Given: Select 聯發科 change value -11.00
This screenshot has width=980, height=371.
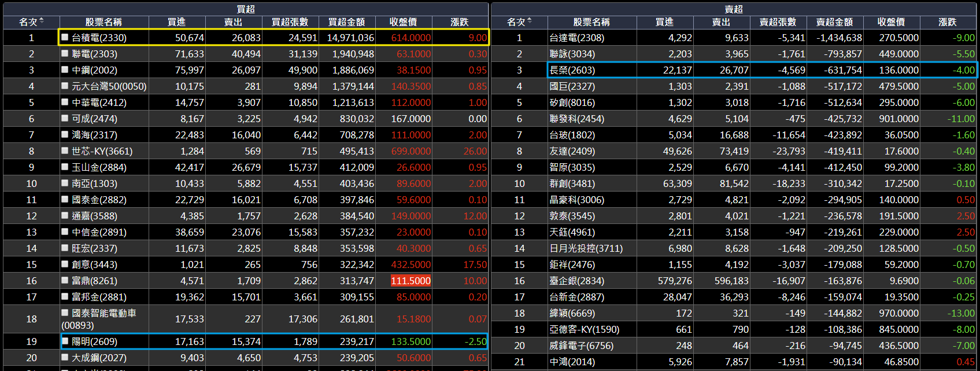Looking at the screenshot, I should [x=961, y=119].
